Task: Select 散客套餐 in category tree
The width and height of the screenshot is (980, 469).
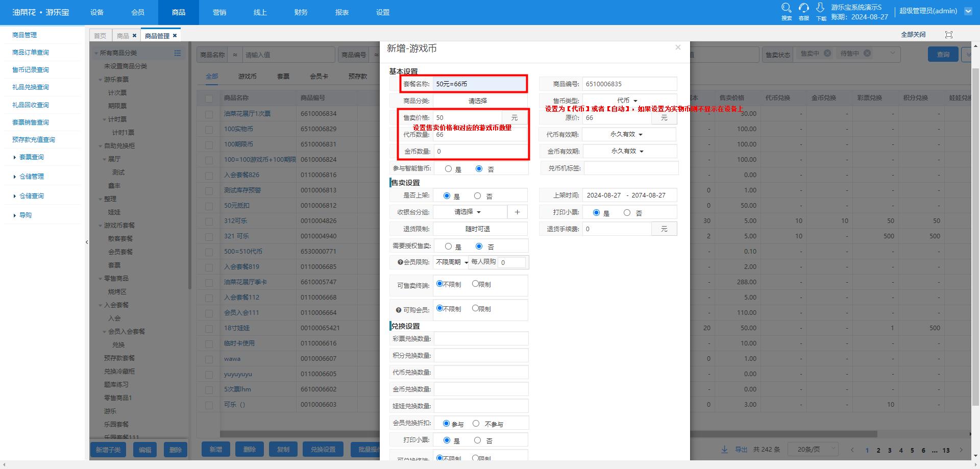Action: (x=120, y=239)
